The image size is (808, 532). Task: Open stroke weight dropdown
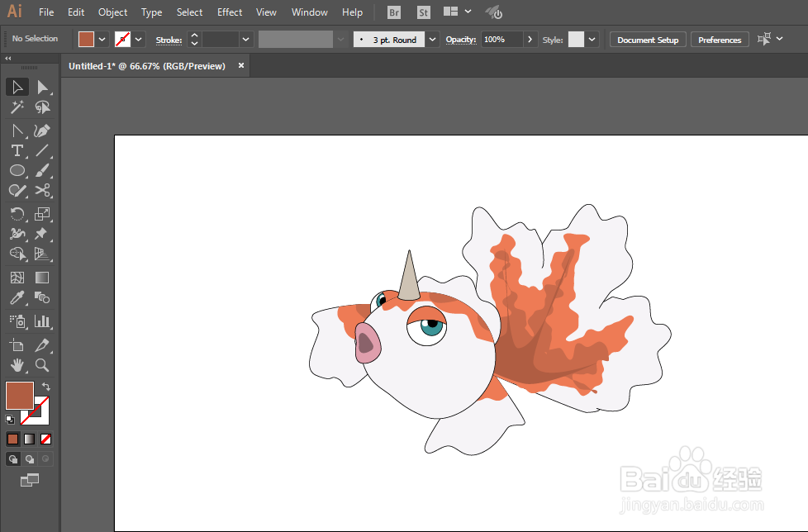pyautogui.click(x=246, y=40)
